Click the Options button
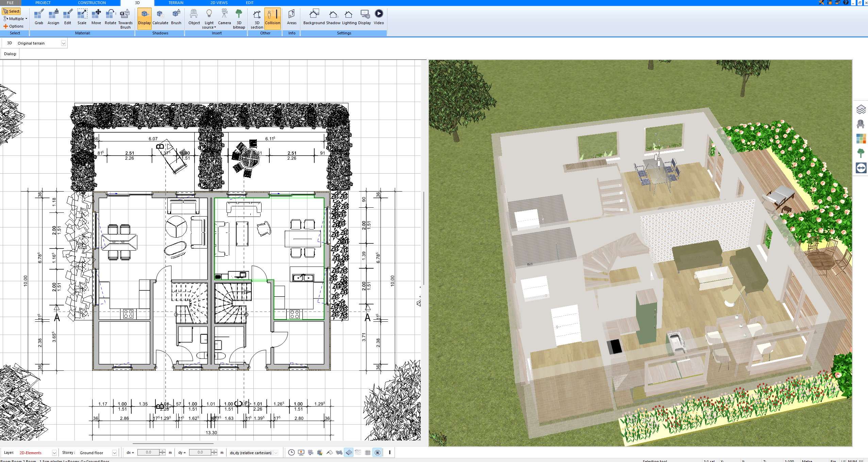This screenshot has width=868, height=462. (14, 26)
